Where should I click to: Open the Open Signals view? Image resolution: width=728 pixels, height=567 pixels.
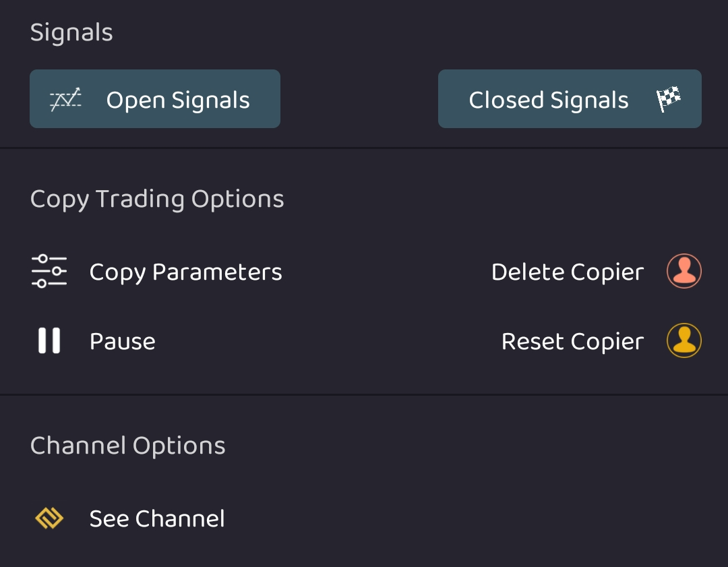pos(155,98)
